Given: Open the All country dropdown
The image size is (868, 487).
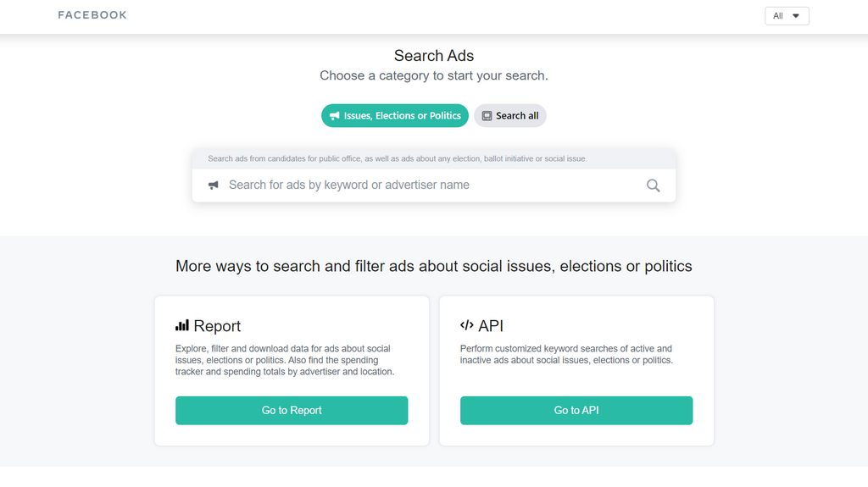Looking at the screenshot, I should coord(787,16).
